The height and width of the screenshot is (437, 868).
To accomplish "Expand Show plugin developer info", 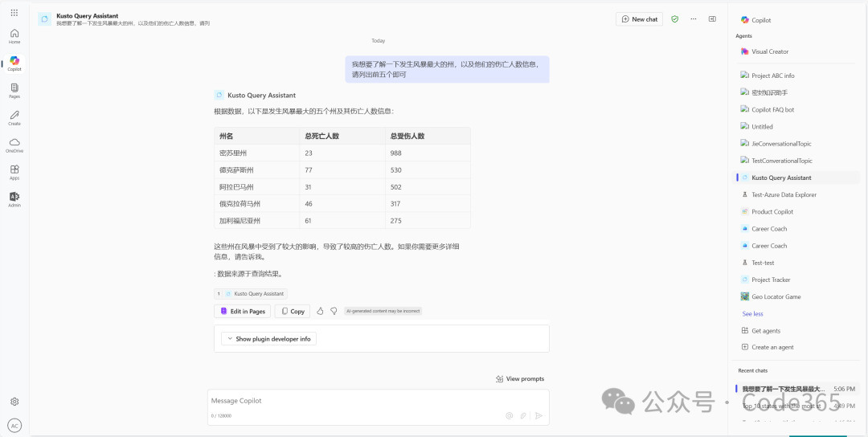I will click(268, 338).
